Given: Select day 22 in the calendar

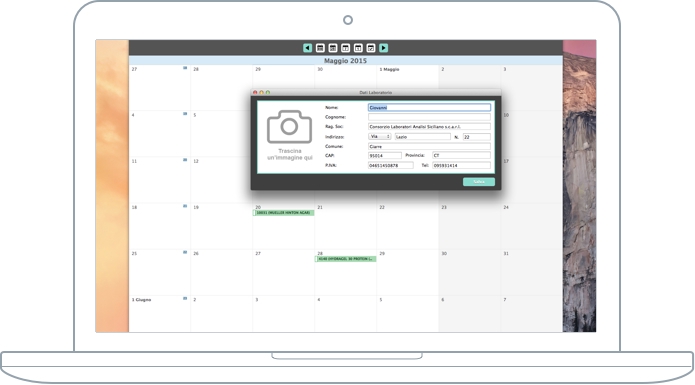Looking at the screenshot, I should [407, 226].
